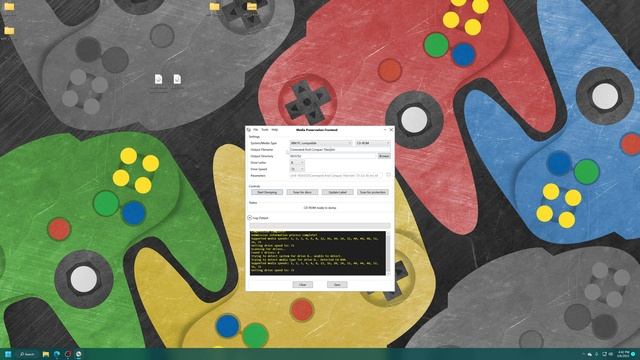
Task: Close the Media Preservation Frontend window
Action: pos(391,130)
